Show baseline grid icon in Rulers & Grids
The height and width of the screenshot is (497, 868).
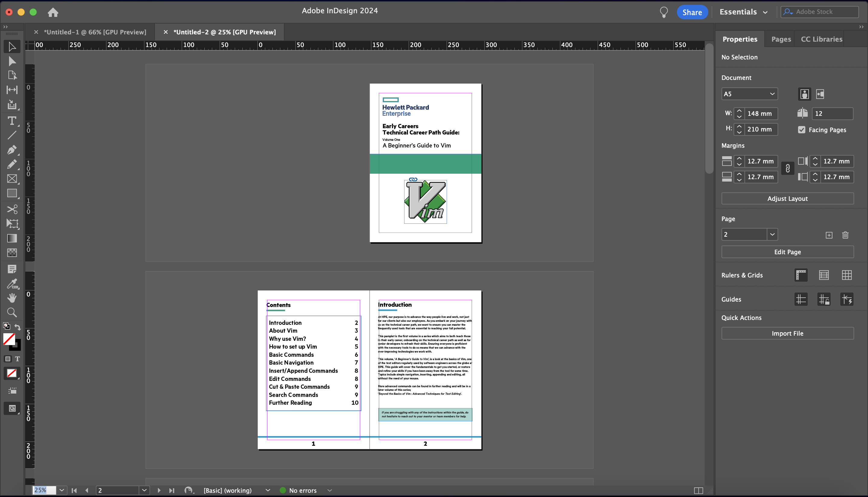tap(824, 275)
